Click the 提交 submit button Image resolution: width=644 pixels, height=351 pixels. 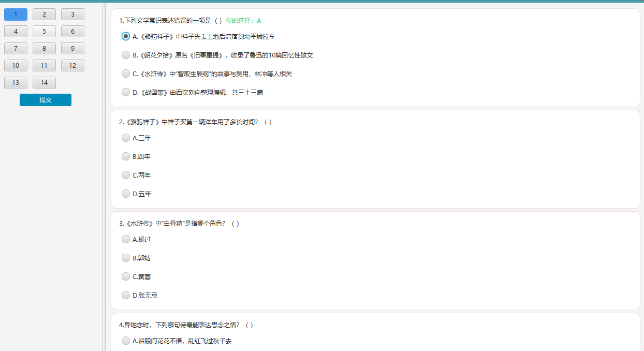(x=46, y=100)
